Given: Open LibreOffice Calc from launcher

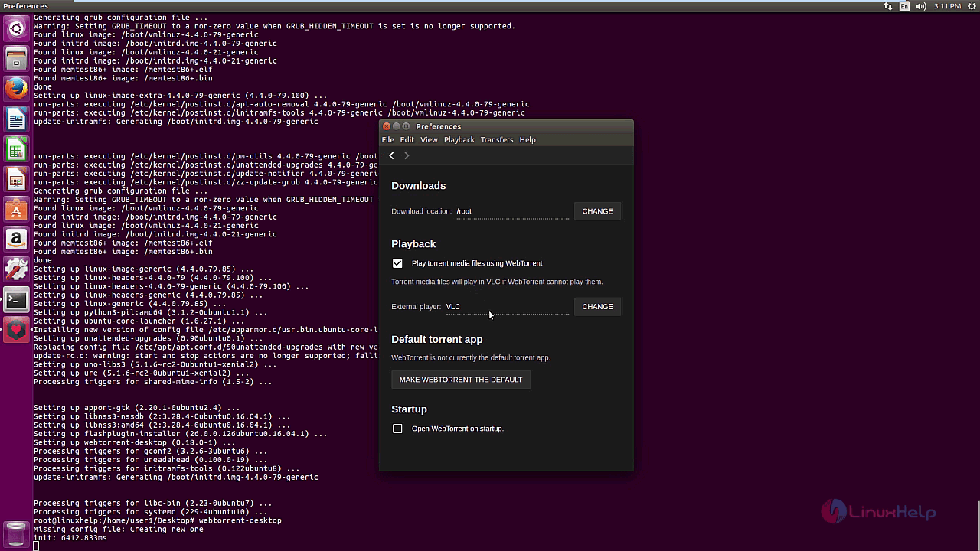Looking at the screenshot, I should (16, 149).
